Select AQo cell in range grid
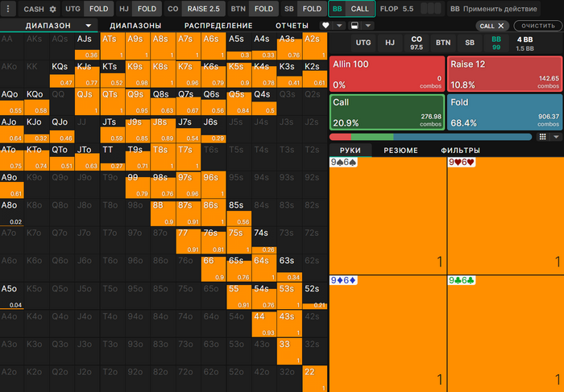564x392 pixels. (12, 101)
